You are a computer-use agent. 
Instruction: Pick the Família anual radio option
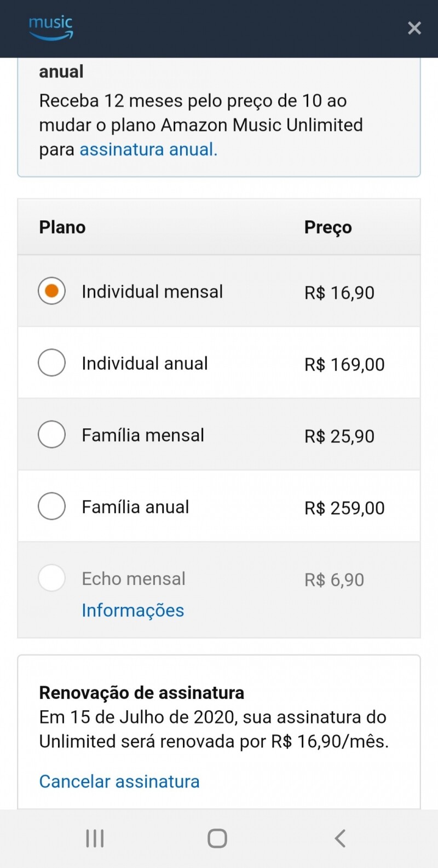(51, 506)
